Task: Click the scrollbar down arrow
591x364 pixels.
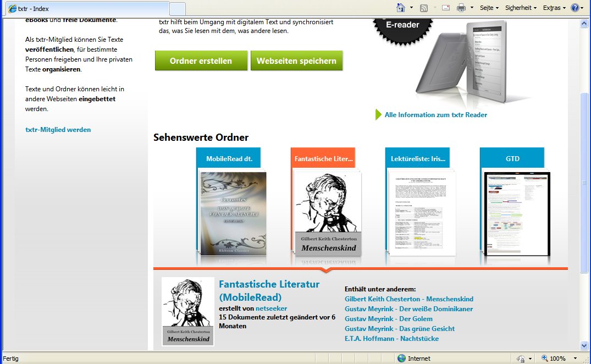Action: (584, 345)
